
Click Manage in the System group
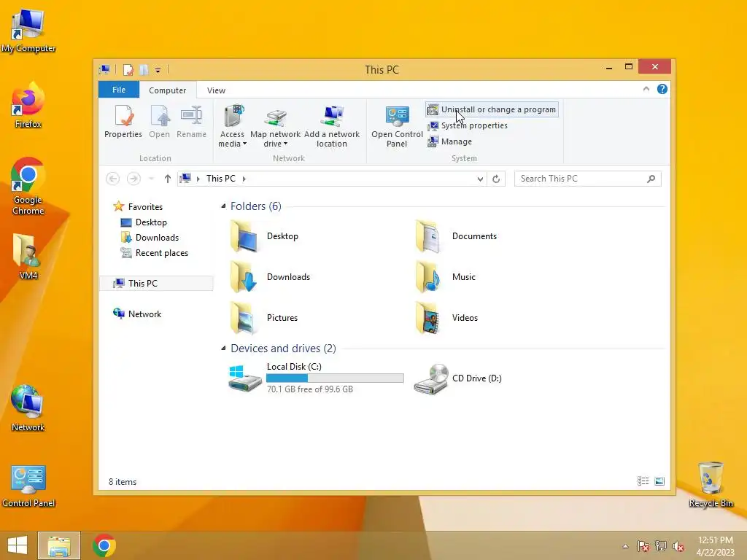449,141
